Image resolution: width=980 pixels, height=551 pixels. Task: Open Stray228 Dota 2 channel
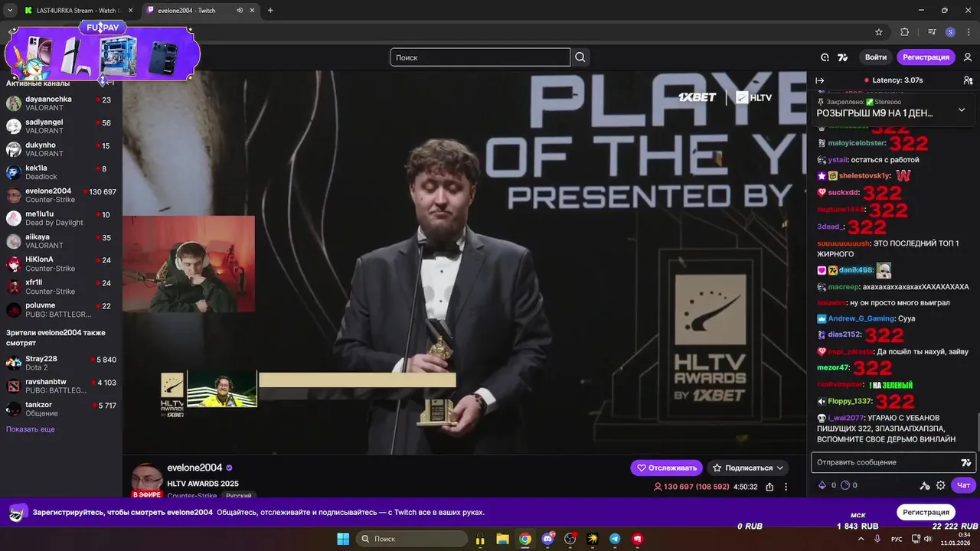pyautogui.click(x=61, y=363)
